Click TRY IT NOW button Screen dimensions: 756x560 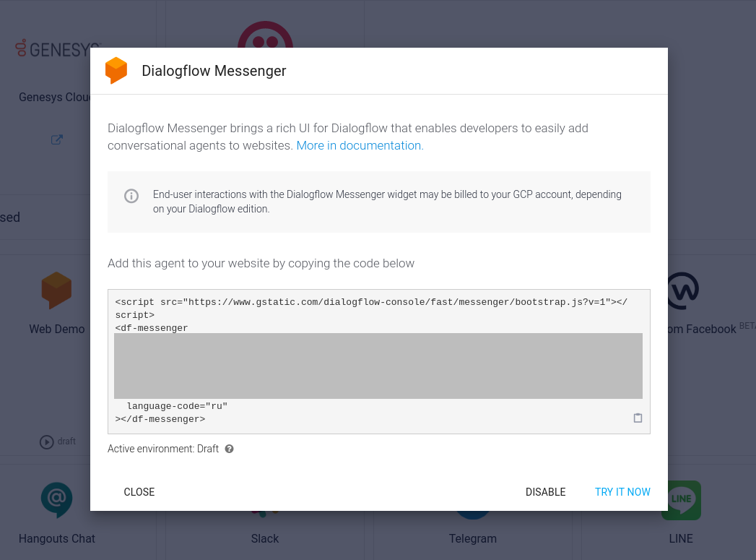click(x=622, y=492)
